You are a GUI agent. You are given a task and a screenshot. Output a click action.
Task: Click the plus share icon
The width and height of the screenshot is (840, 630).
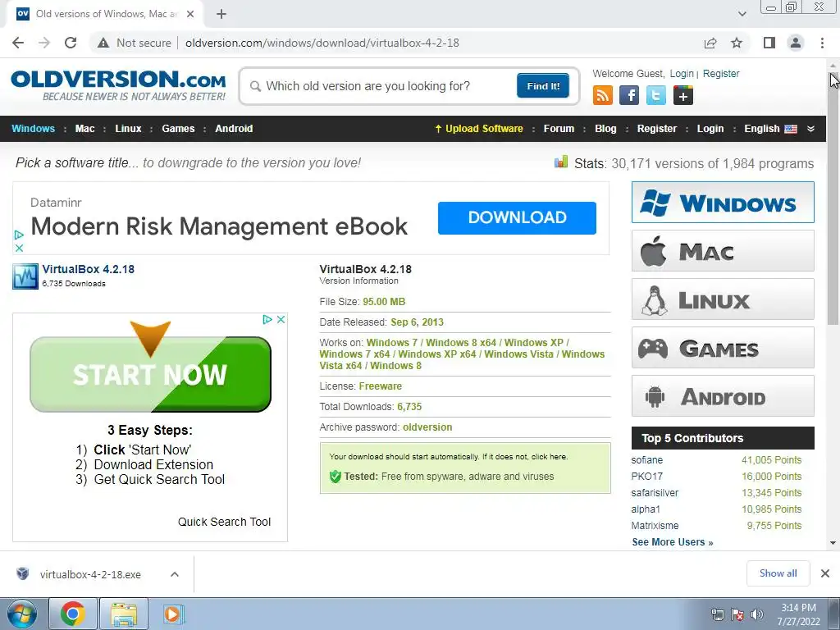click(683, 95)
